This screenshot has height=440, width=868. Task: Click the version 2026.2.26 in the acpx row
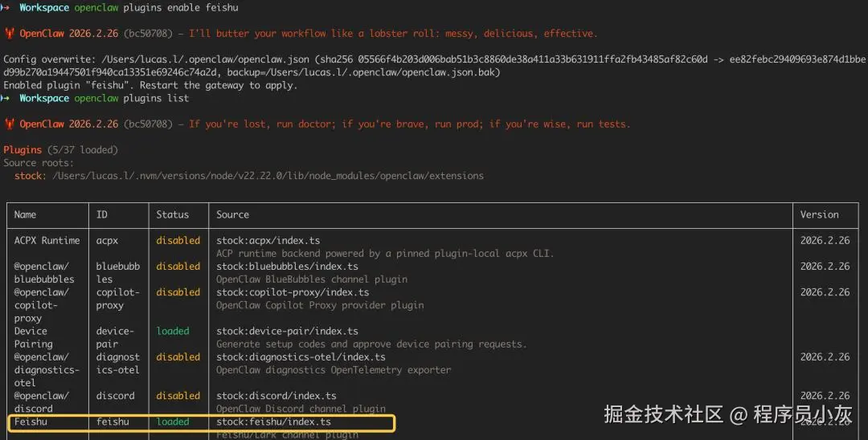(825, 240)
